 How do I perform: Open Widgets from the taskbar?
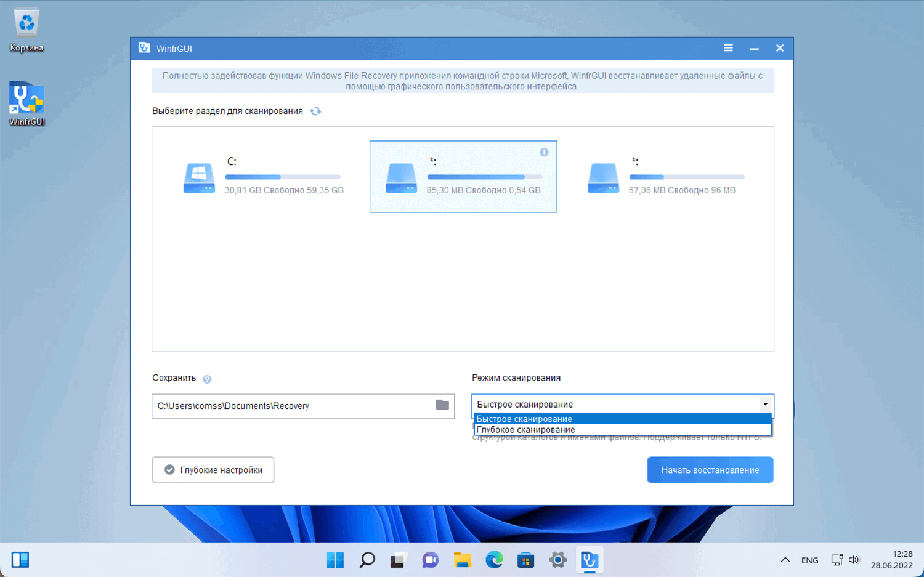click(x=20, y=560)
